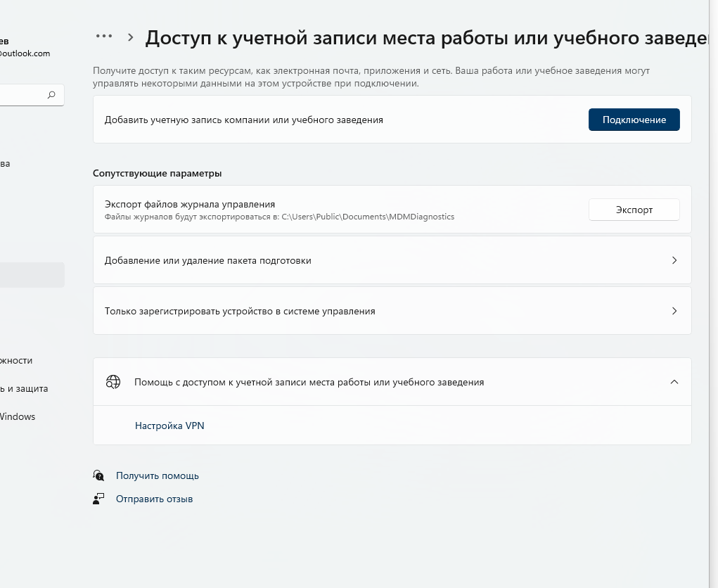Click the MDMDiagnostics log path text

pyautogui.click(x=279, y=217)
